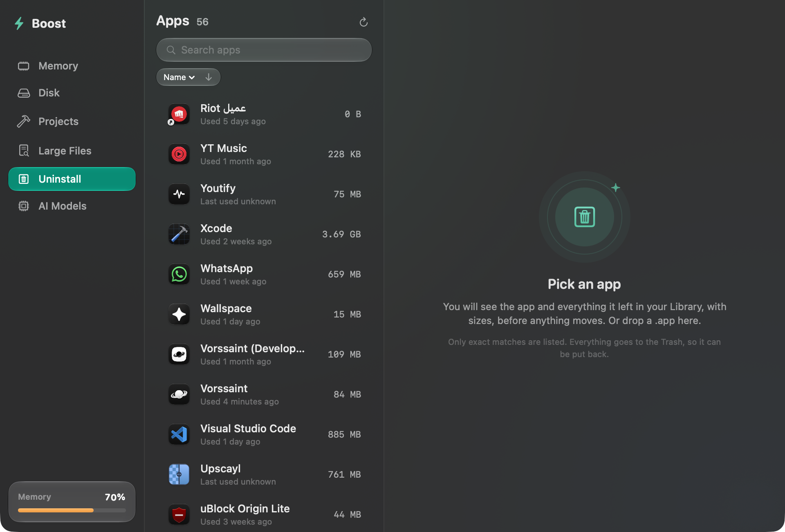Click the '70%' memory percentage
Image resolution: width=785 pixels, height=532 pixels.
click(x=115, y=497)
